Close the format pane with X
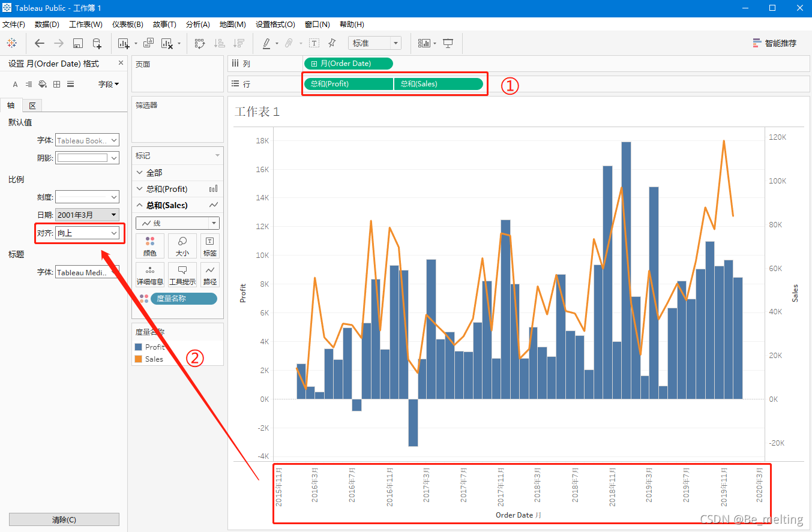This screenshot has width=812, height=532. 121,63
